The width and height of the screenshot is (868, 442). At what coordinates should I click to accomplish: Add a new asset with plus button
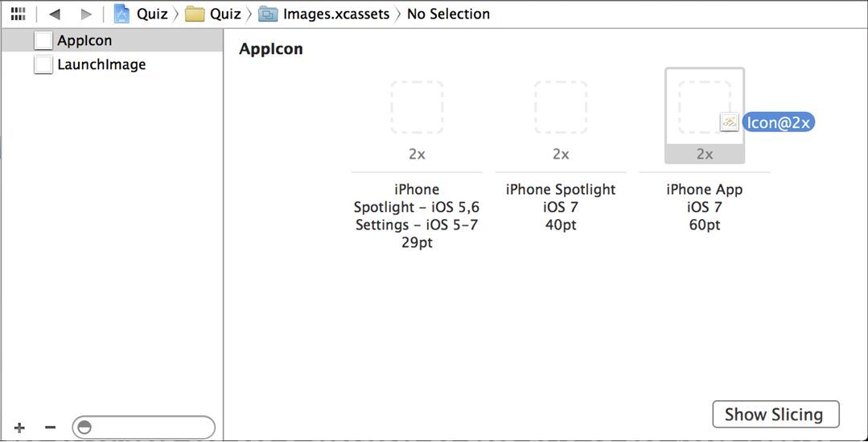point(19,428)
